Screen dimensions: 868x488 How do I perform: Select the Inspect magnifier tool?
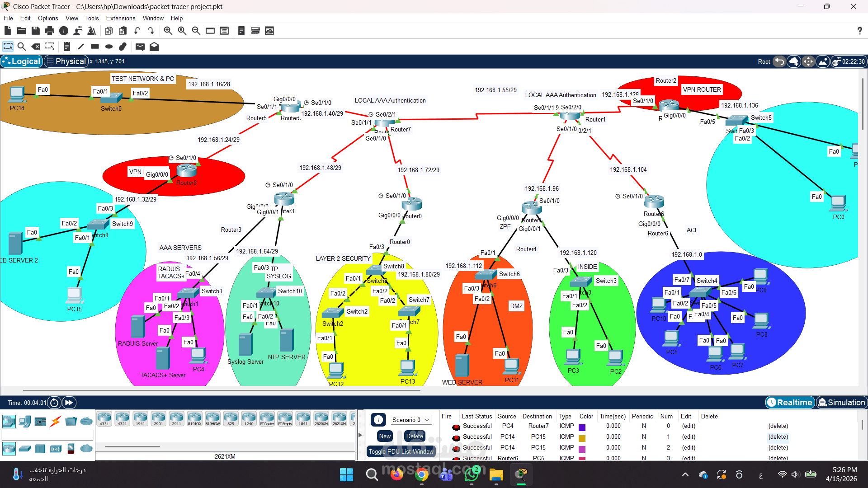tap(22, 47)
